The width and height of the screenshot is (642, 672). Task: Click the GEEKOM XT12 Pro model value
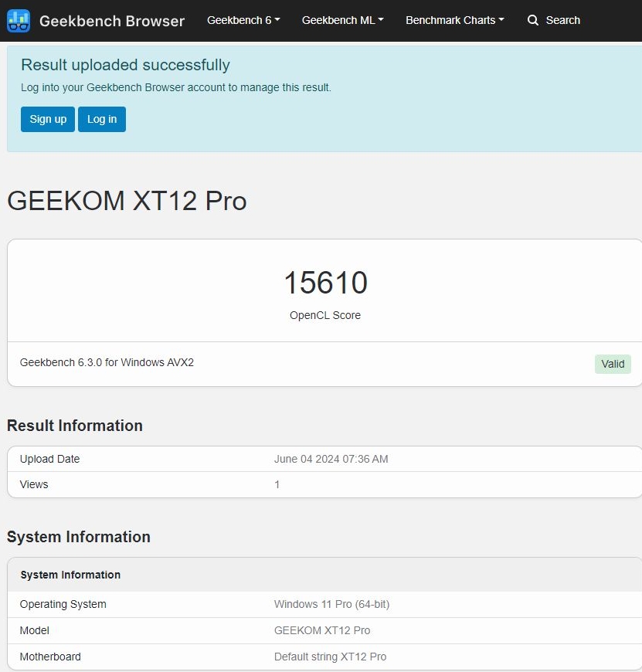322,630
